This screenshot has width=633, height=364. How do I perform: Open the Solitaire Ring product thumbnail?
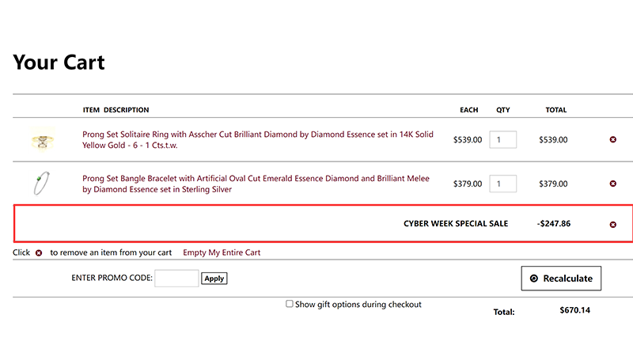42,140
